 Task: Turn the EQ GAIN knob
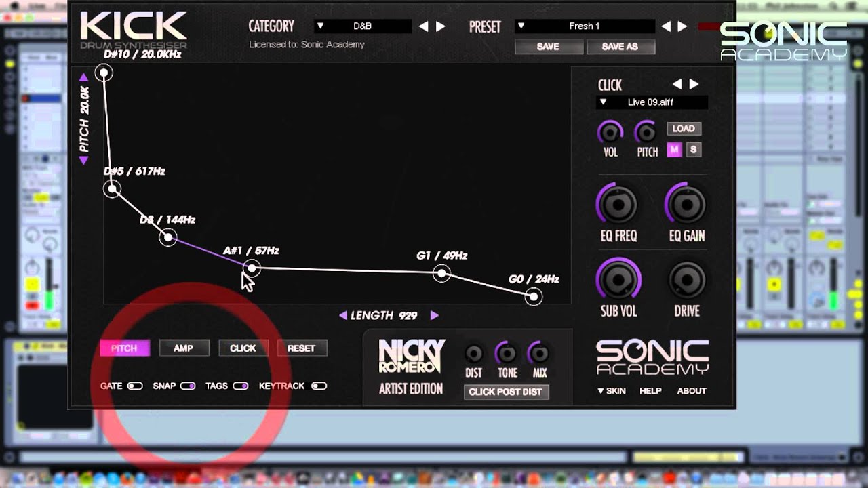pos(686,204)
